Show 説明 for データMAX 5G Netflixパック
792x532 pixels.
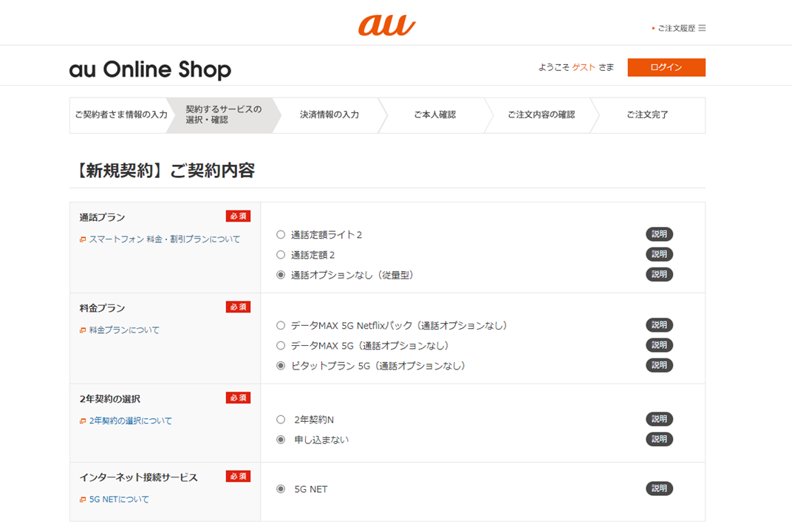click(659, 325)
